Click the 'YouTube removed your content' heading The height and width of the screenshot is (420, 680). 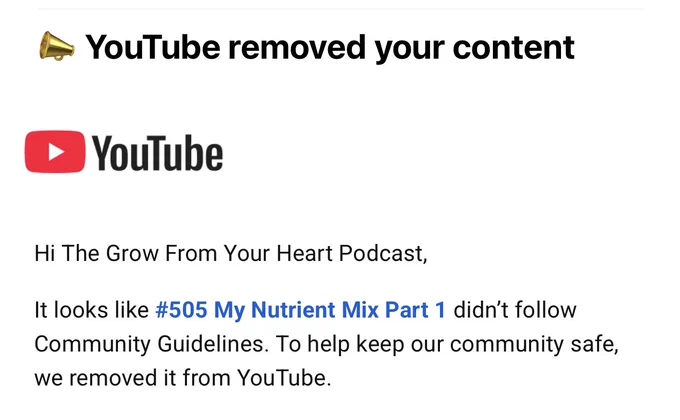(330, 47)
